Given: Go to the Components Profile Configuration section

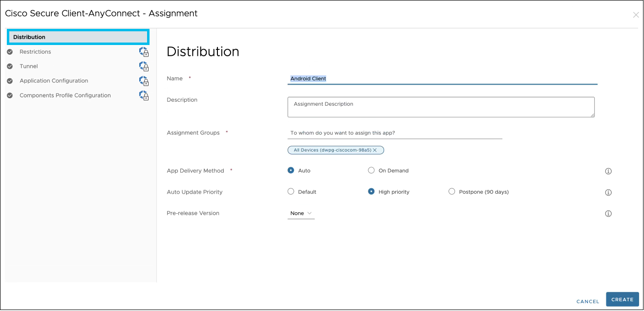Looking at the screenshot, I should 65,96.
